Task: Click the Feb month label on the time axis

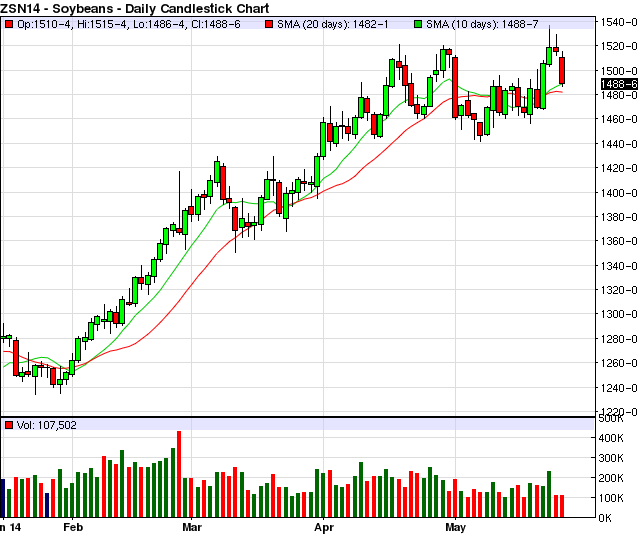Action: [x=73, y=527]
